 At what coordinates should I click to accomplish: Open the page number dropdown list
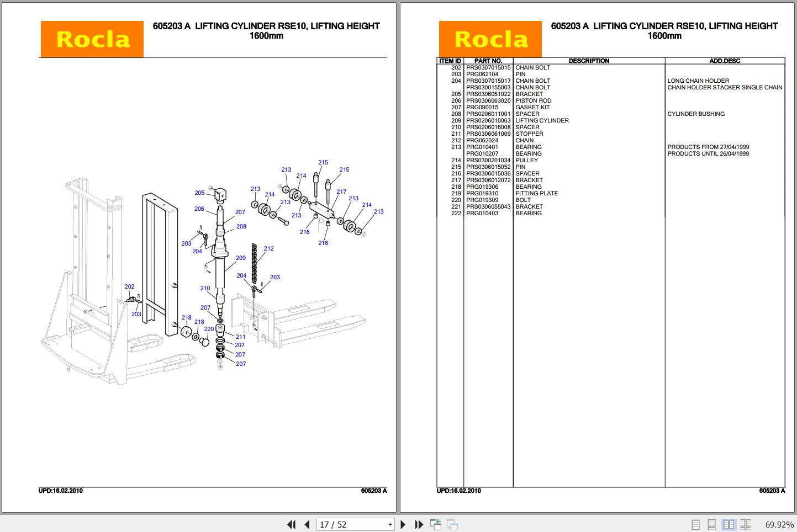pos(389,524)
